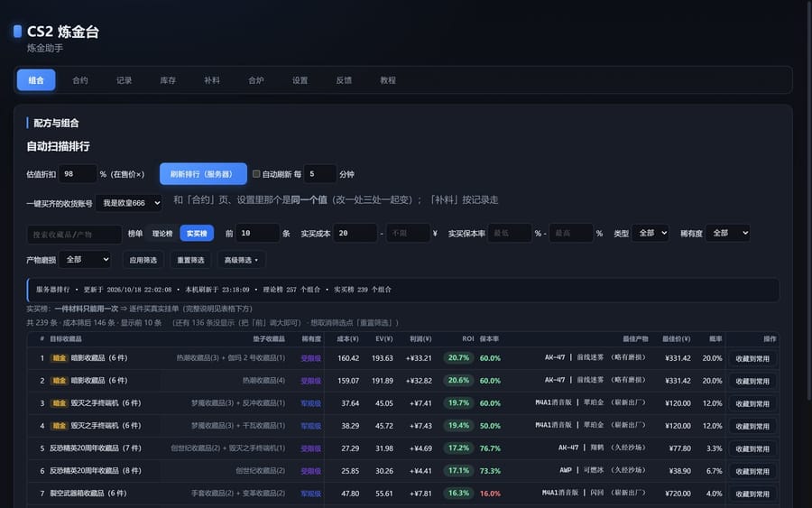The height and width of the screenshot is (508, 812).
Task: Open the 反馈 tab
Action: click(x=344, y=80)
